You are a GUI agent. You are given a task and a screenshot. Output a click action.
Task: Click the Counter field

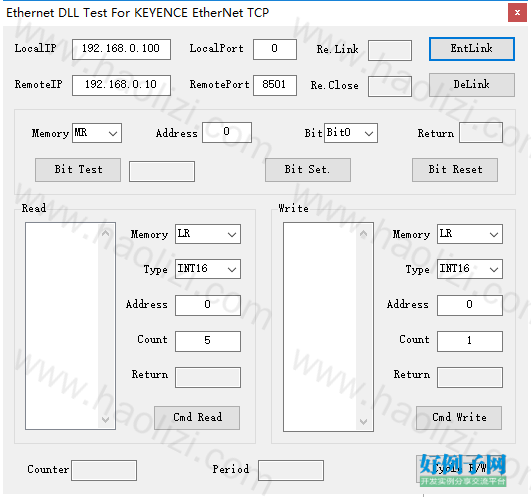point(104,470)
